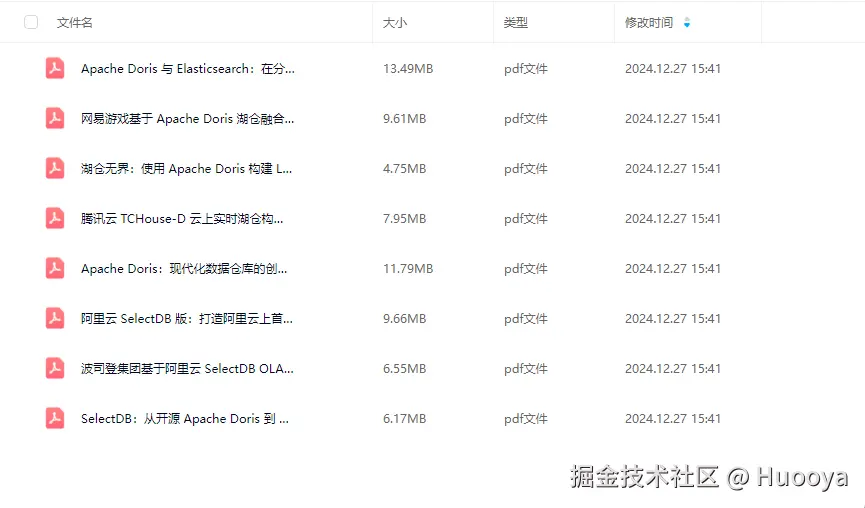The height and width of the screenshot is (508, 865).
Task: Click PDF icon of 腾讯云 TCHouse-D file
Action: 55,218
